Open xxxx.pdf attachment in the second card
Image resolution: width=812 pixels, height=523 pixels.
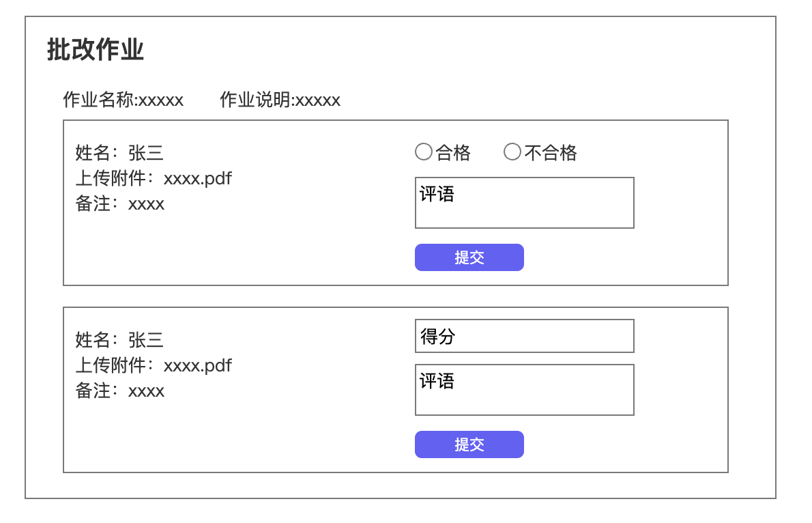198,366
